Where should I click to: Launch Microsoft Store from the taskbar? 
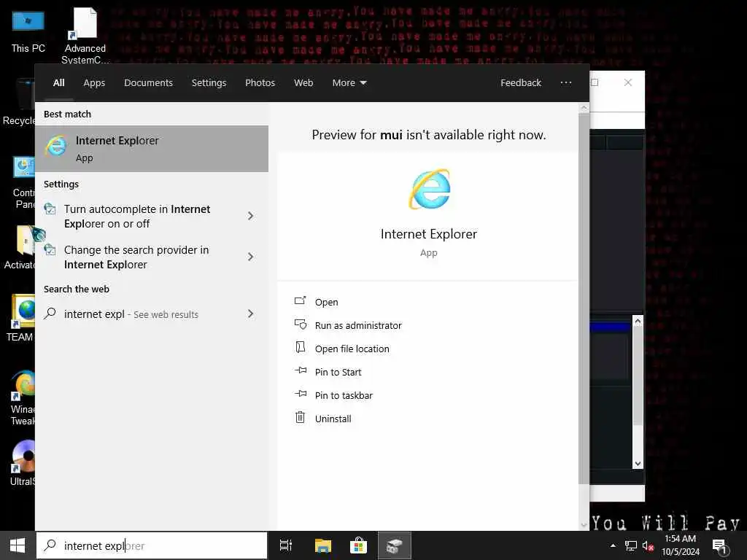pyautogui.click(x=358, y=545)
